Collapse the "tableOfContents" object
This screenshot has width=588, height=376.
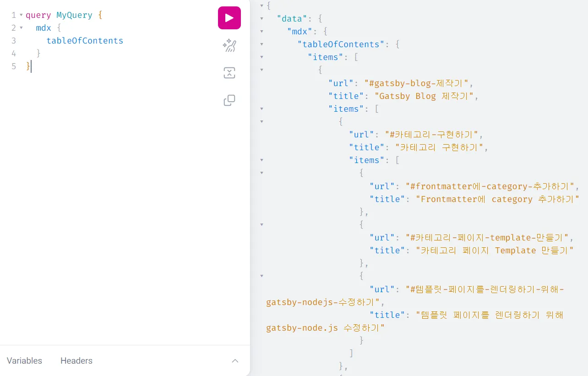(261, 44)
